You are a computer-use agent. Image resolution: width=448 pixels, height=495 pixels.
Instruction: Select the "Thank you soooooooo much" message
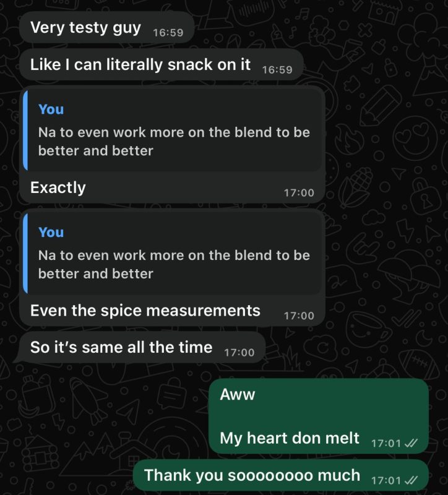pos(252,475)
